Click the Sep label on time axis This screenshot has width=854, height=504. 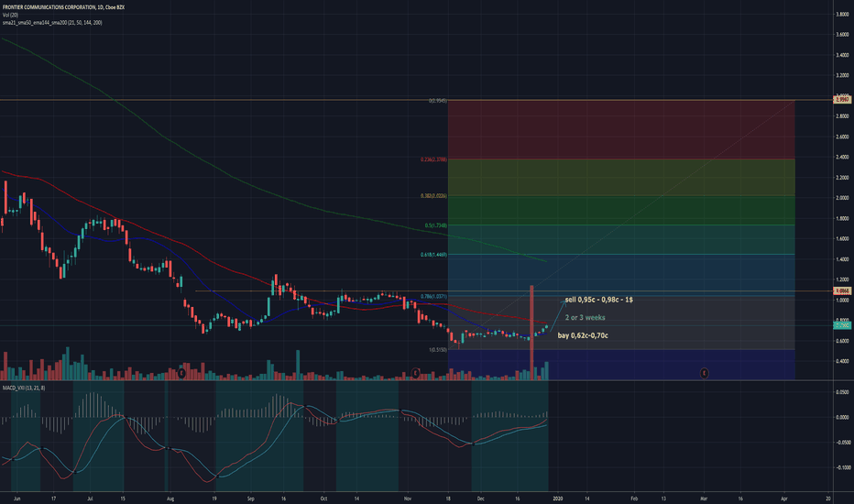pos(250,499)
